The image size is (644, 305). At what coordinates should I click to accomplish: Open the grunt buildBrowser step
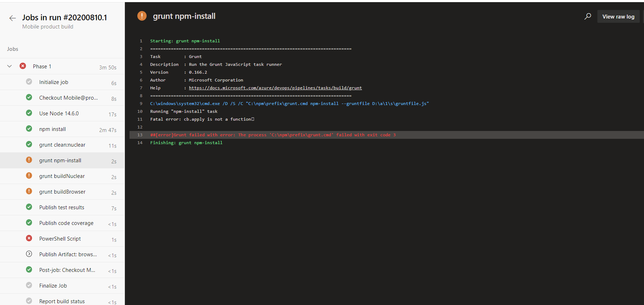coord(62,192)
